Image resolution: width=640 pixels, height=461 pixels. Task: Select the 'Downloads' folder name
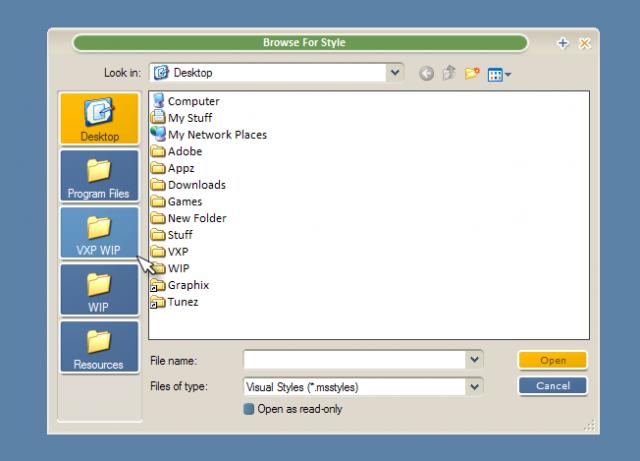point(197,185)
